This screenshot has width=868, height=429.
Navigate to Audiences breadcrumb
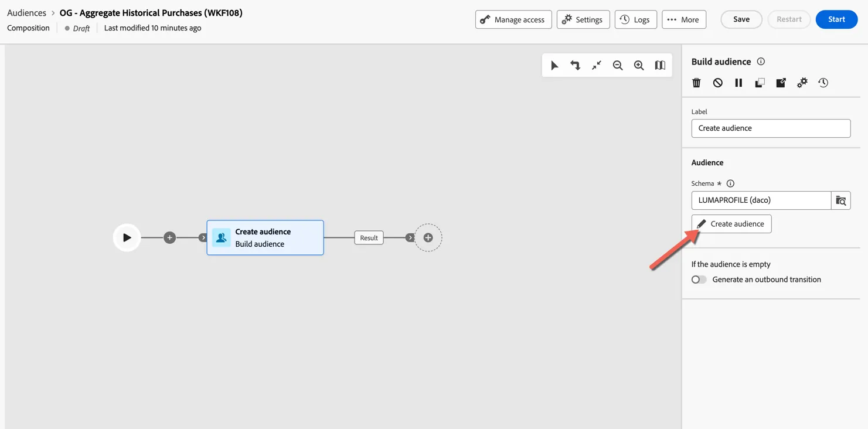(x=26, y=13)
